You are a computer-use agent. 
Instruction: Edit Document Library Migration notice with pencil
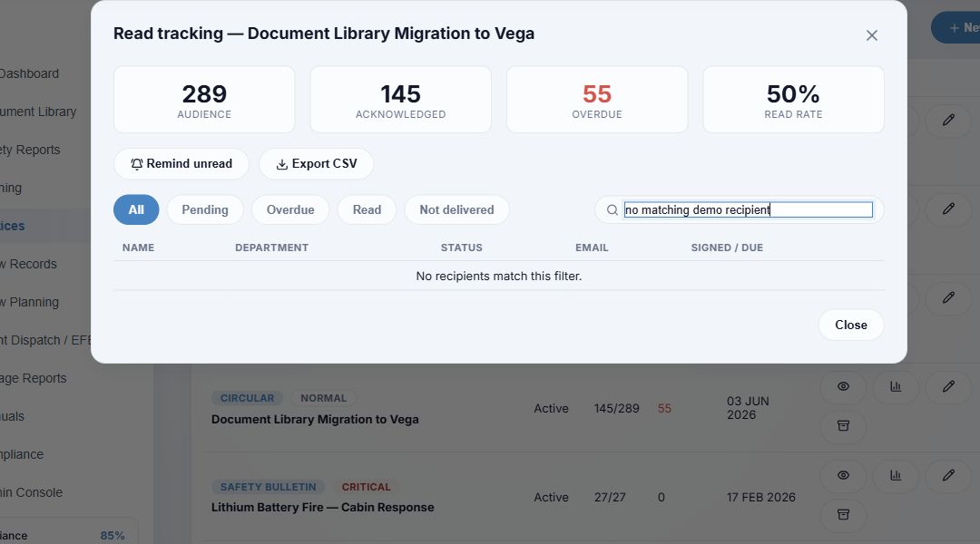point(948,386)
